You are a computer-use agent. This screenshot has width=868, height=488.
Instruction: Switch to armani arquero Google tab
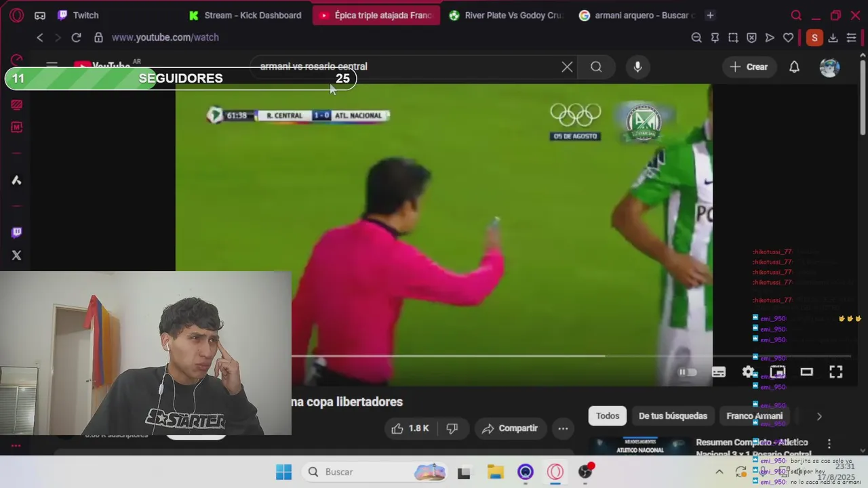tap(637, 15)
